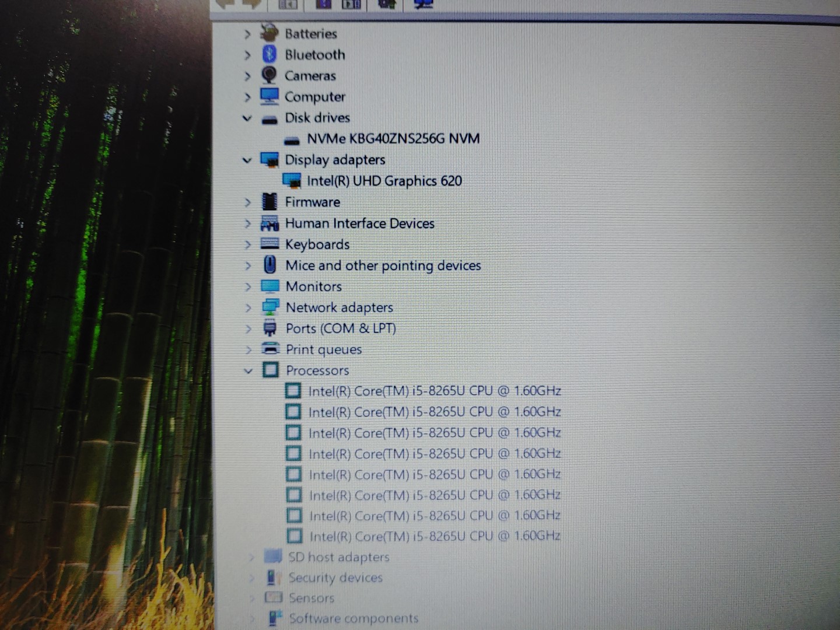
Task: Select the Security devices category
Action: (335, 577)
